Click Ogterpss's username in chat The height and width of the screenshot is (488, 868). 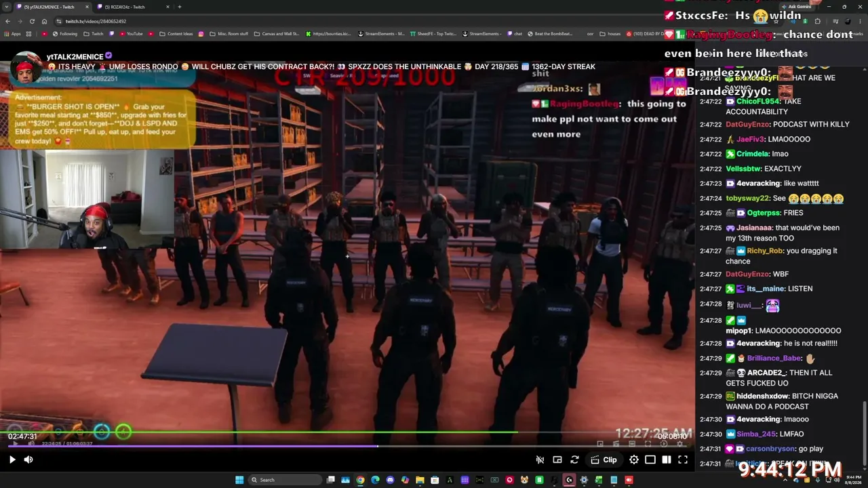763,213
